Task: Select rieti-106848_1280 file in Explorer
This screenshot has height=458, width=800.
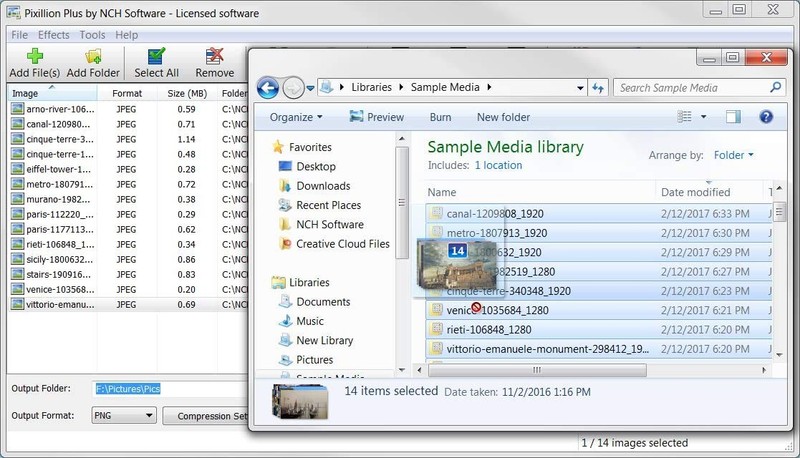Action: point(598,329)
